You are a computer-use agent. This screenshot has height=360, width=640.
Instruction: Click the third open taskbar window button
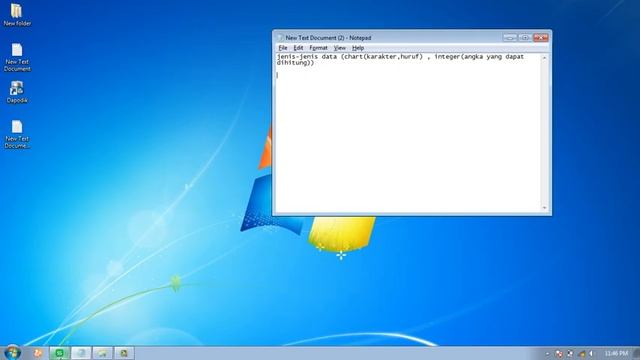click(x=102, y=353)
